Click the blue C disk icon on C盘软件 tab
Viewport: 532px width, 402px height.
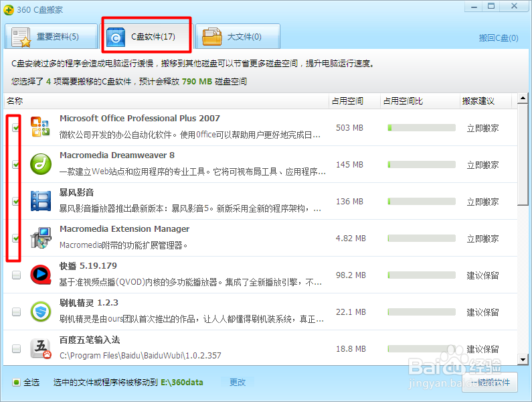pos(116,37)
